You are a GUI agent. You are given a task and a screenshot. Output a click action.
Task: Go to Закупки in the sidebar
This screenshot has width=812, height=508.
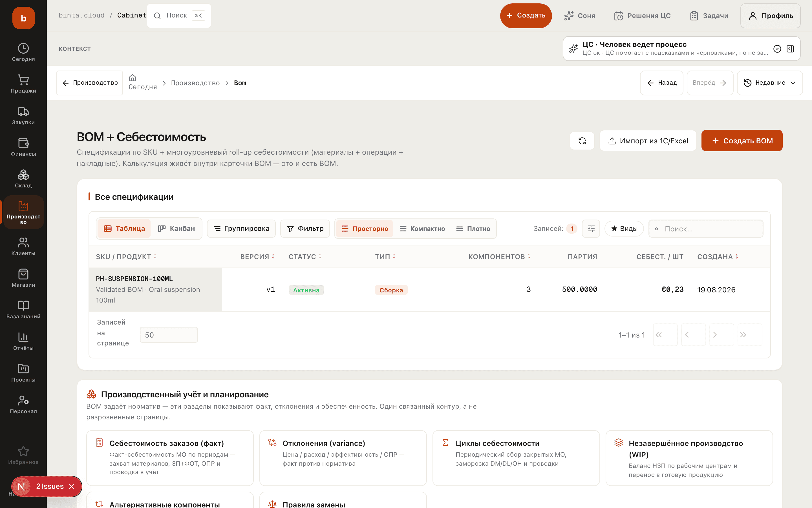point(23,116)
